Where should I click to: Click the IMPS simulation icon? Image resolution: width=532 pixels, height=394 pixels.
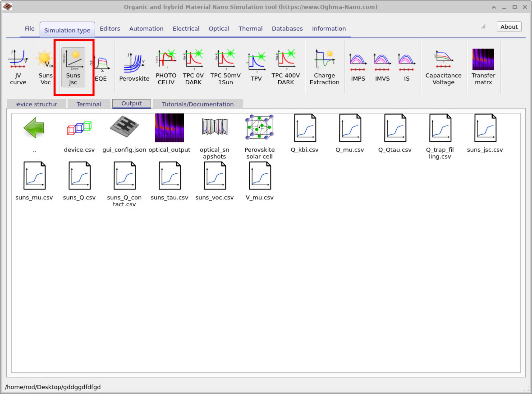[x=358, y=67]
